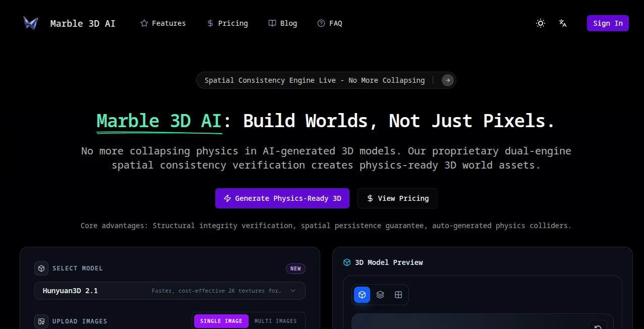Screen dimensions: 644x329
Task: Select the grid view icon in preview
Action: (x=398, y=295)
